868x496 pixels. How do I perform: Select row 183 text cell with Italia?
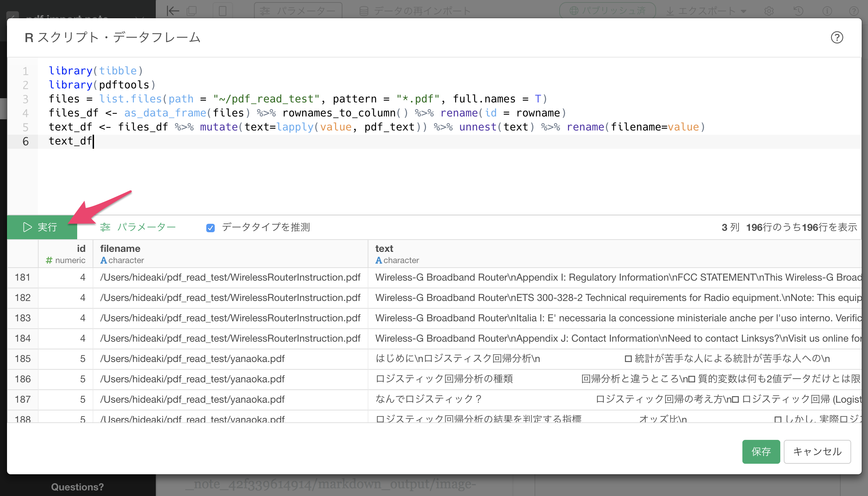(x=615, y=318)
